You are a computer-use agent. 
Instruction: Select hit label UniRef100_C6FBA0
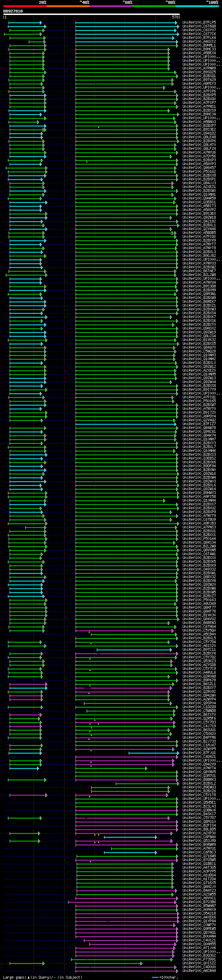(x=199, y=837)
